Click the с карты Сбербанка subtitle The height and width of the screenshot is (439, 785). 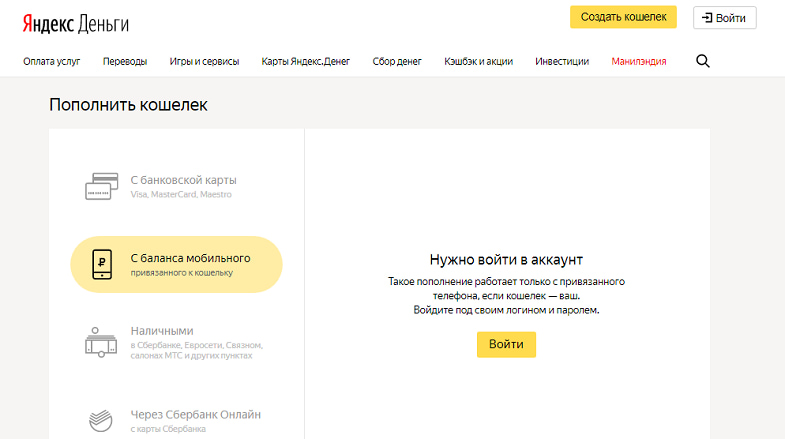[x=168, y=429]
